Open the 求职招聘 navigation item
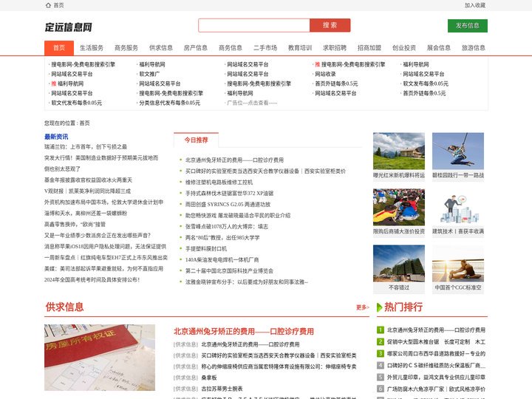This screenshot has height=399, width=532. point(335,48)
